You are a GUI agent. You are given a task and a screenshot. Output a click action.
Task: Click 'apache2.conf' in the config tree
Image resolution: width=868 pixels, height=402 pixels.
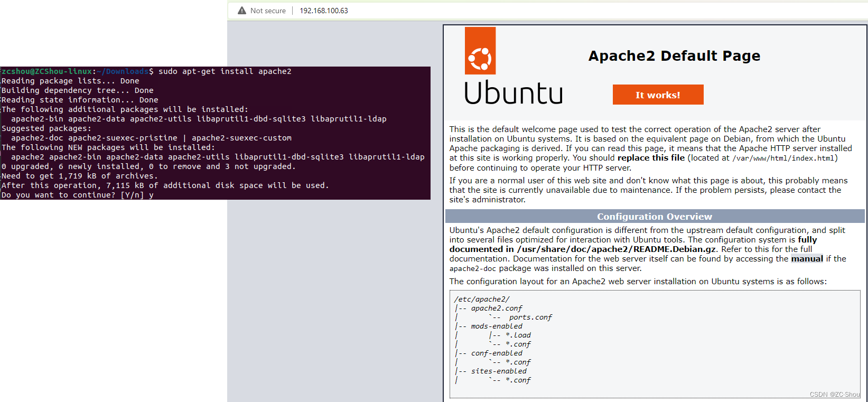coord(497,308)
